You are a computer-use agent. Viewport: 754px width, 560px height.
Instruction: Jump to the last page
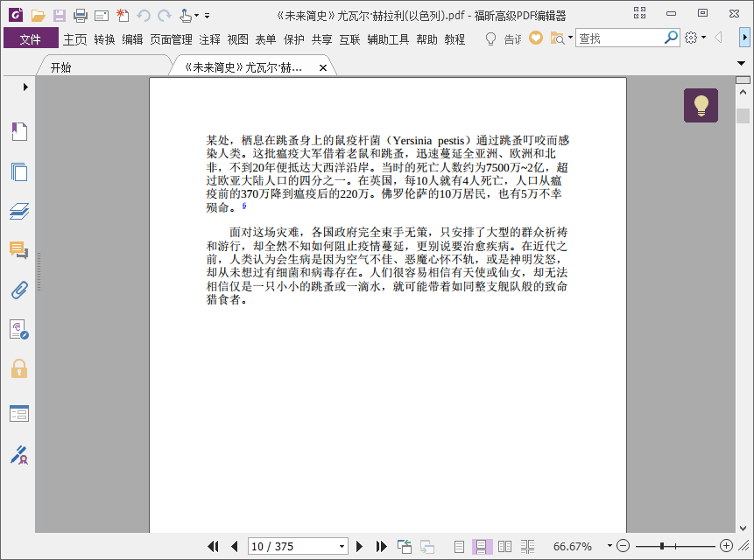click(x=381, y=546)
